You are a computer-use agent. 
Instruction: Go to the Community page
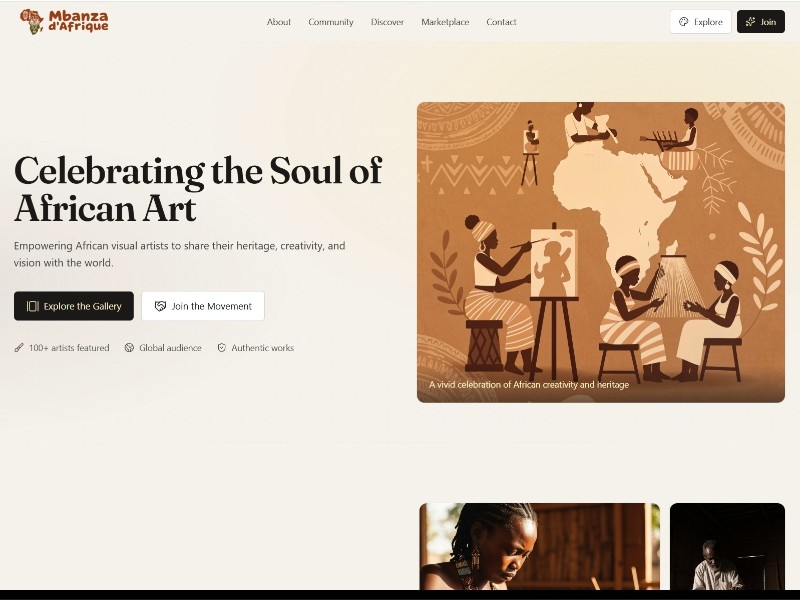[331, 22]
